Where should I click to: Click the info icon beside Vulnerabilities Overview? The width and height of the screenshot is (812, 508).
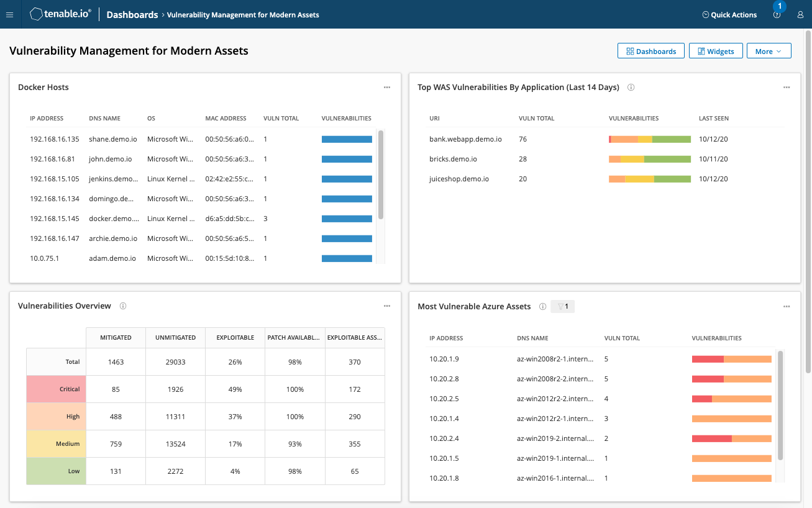(x=122, y=306)
